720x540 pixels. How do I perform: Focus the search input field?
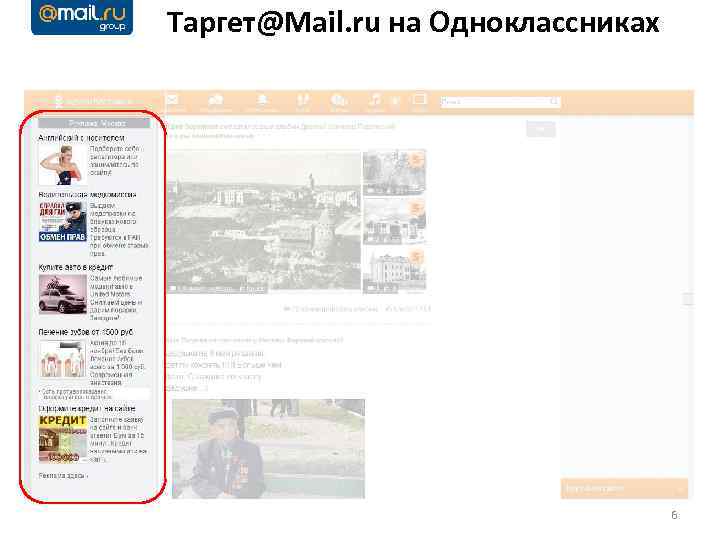[x=500, y=101]
